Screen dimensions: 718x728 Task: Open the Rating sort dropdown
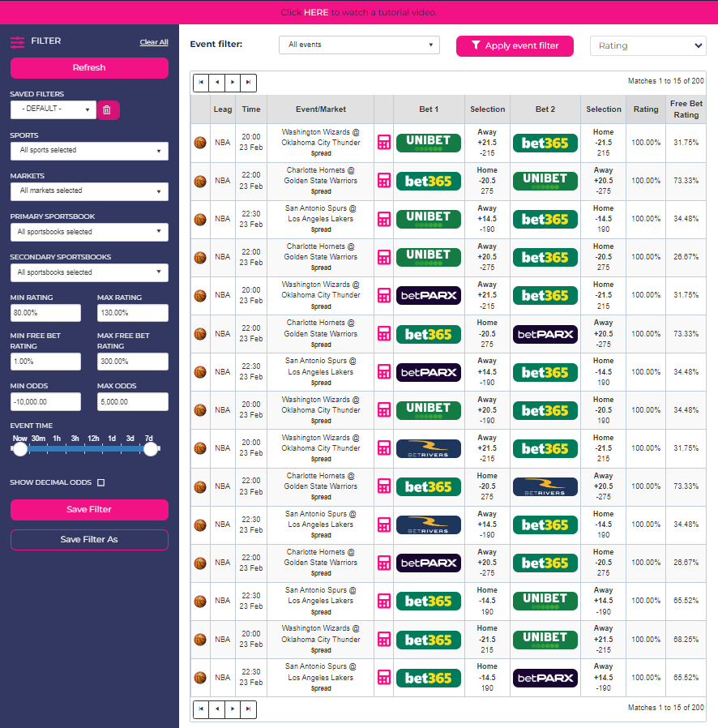[x=647, y=45]
